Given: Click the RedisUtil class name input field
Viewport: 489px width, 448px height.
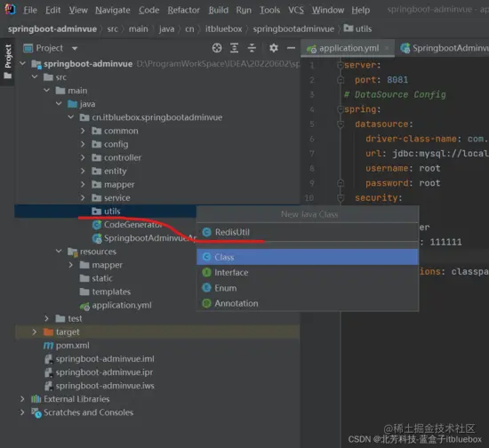Looking at the screenshot, I should click(308, 232).
